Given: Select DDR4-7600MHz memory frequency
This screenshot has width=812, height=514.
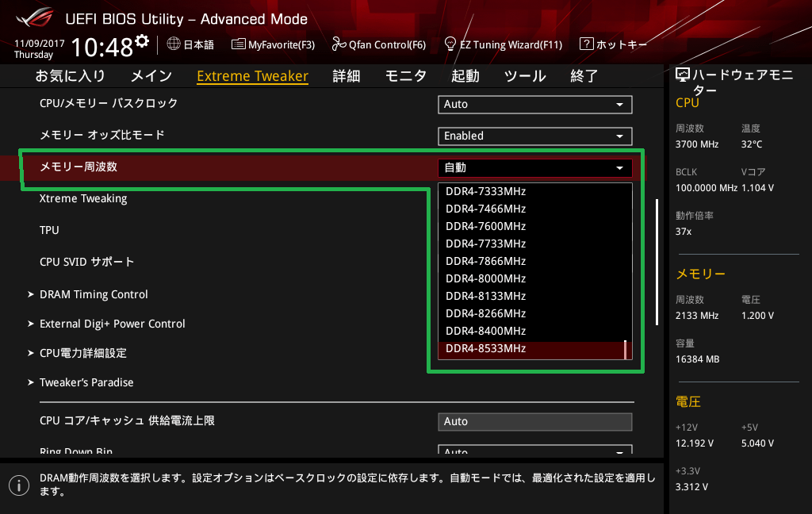Looking at the screenshot, I should pyautogui.click(x=535, y=226).
